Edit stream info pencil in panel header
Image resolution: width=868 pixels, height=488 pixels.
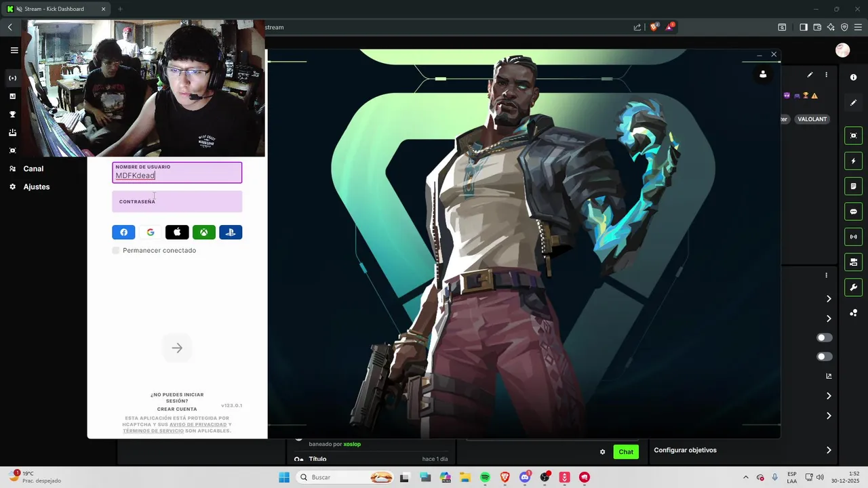click(x=810, y=75)
